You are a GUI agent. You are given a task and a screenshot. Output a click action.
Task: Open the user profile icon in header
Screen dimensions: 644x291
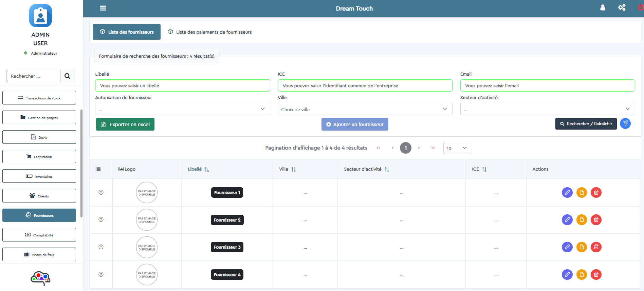(603, 7)
